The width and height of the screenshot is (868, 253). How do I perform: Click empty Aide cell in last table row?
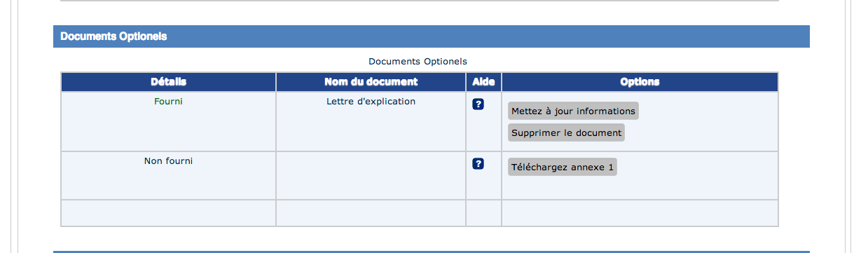coord(483,213)
